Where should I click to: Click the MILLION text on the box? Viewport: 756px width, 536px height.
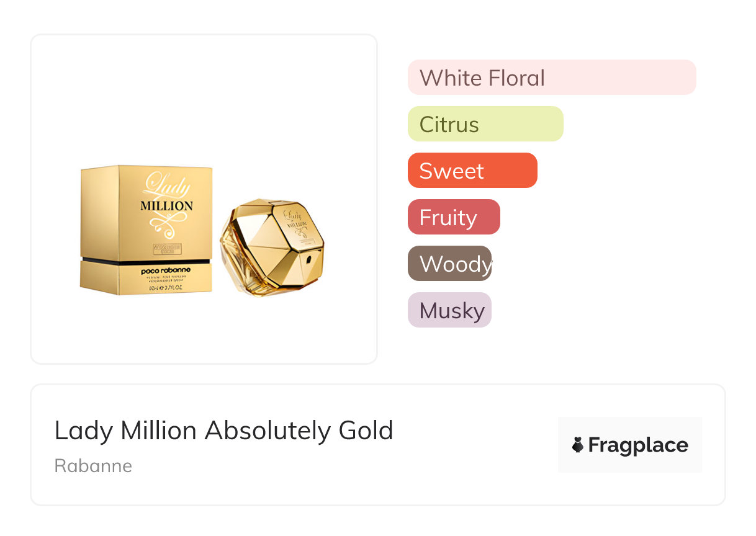pyautogui.click(x=166, y=206)
